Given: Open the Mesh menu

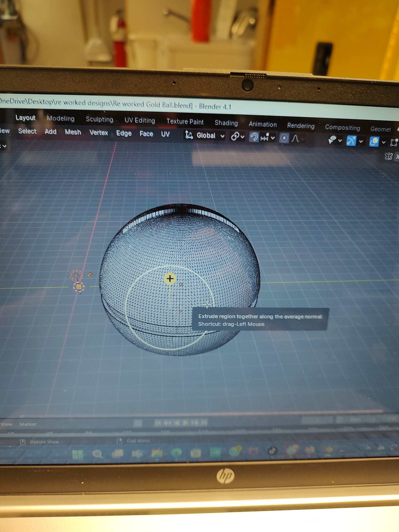Looking at the screenshot, I should tap(73, 132).
